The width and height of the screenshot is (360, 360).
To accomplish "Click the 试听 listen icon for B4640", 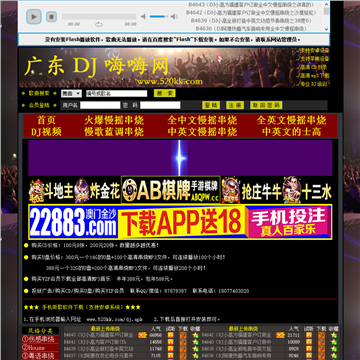I will click(309, 342).
